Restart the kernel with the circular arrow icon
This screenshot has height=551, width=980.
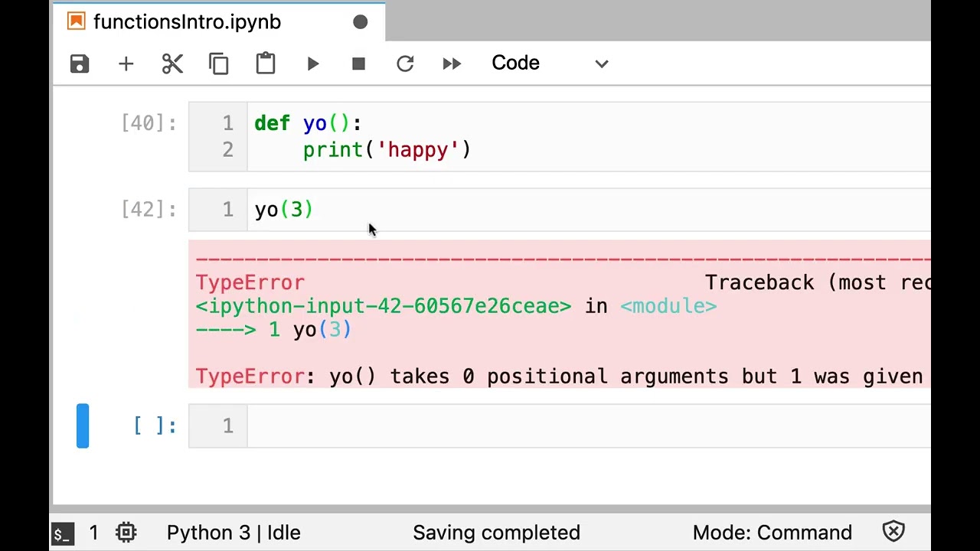coord(405,64)
